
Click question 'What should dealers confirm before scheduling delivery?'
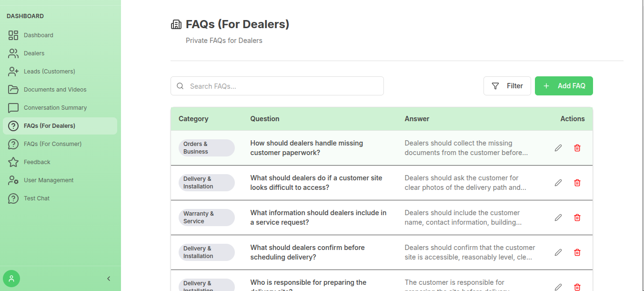(x=308, y=252)
